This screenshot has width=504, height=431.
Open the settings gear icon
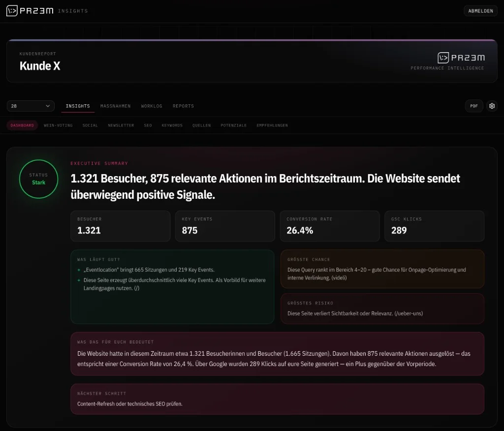click(x=492, y=106)
